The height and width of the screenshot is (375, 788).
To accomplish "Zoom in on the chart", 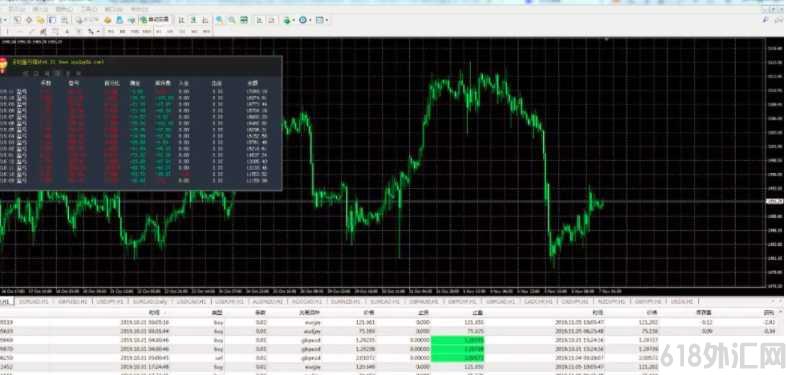I will pos(219,20).
